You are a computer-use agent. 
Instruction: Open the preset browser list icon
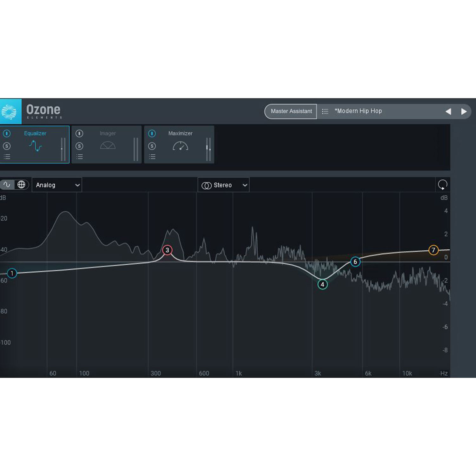325,111
